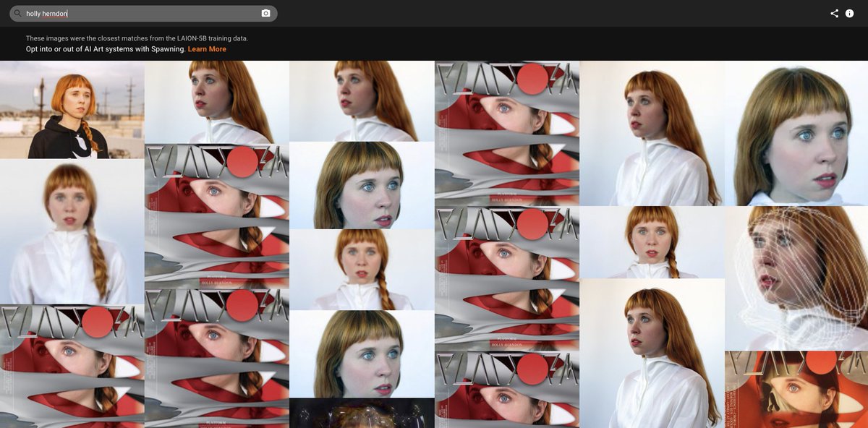Open reverse image search with the camera icon
868x428 pixels.
pos(265,12)
